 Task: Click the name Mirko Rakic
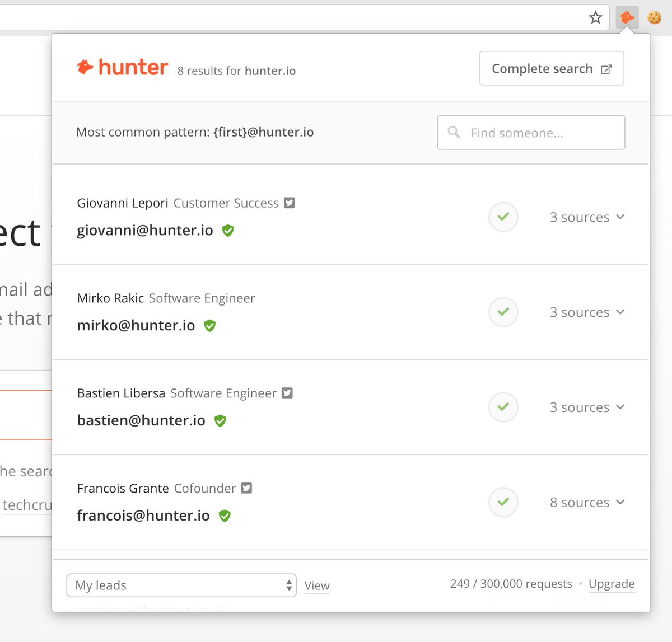tap(110, 298)
